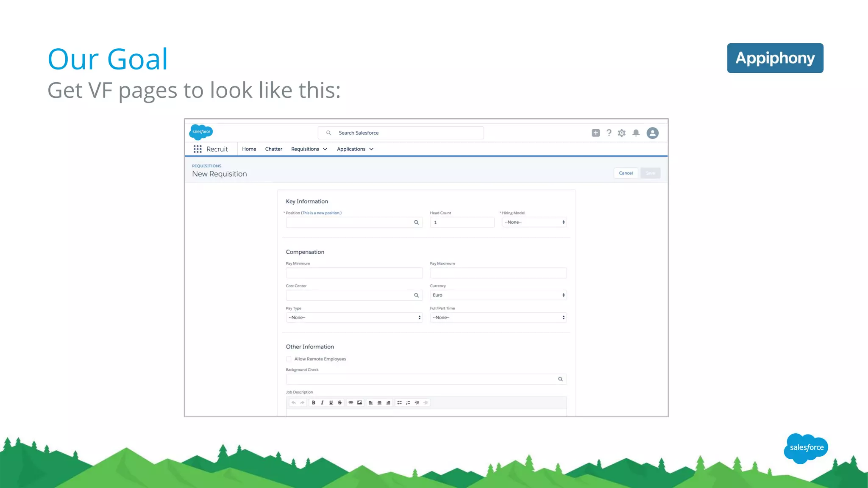The height and width of the screenshot is (488, 868).
Task: Click the Cancel button
Action: point(626,173)
